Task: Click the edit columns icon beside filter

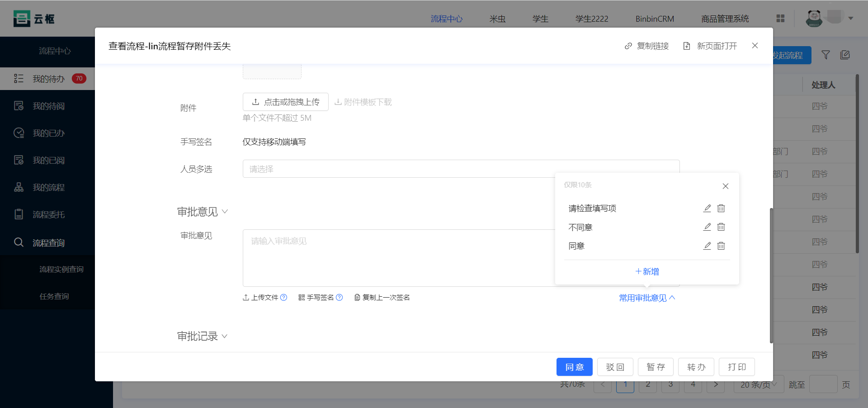Action: pyautogui.click(x=845, y=55)
